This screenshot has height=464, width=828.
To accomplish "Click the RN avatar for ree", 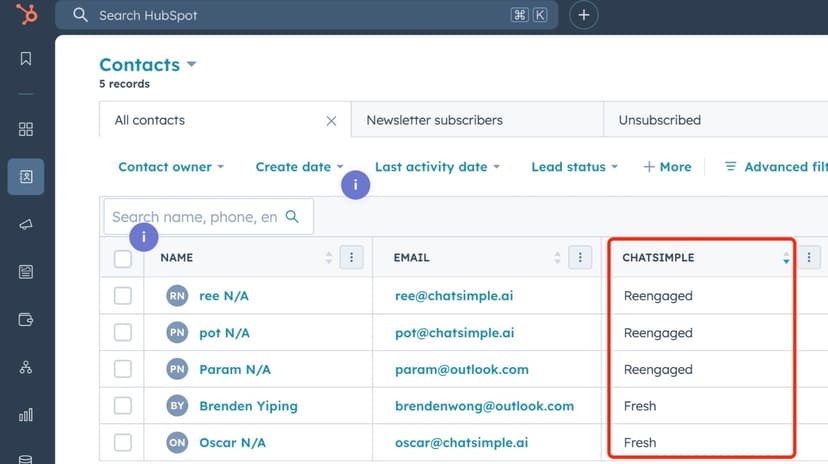I will point(177,296).
